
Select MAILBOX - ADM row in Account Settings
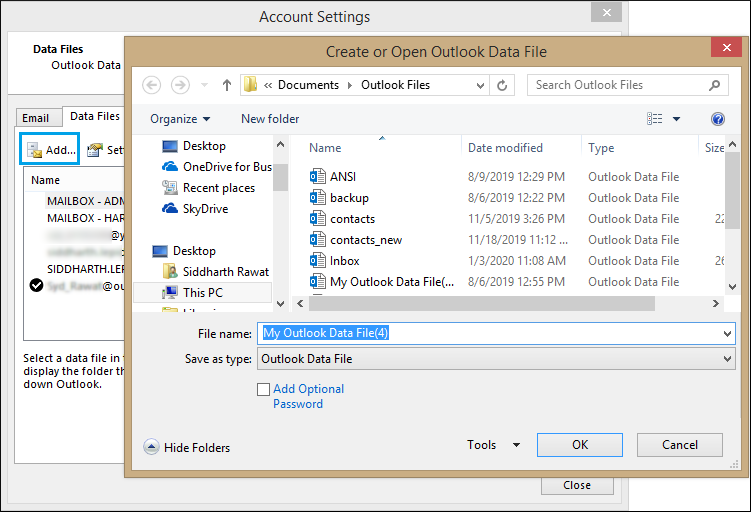click(x=85, y=201)
